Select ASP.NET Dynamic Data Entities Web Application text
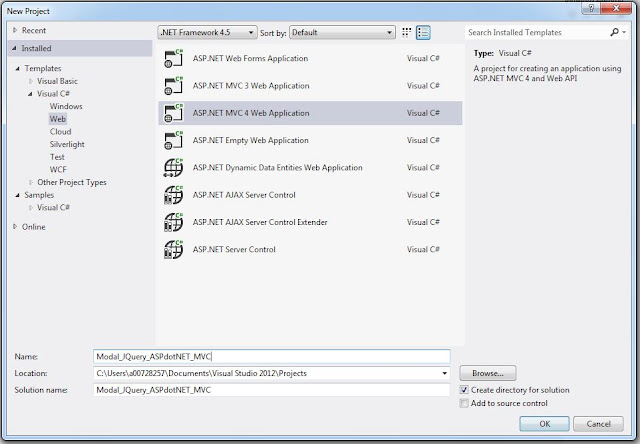640x444 pixels. (278, 168)
